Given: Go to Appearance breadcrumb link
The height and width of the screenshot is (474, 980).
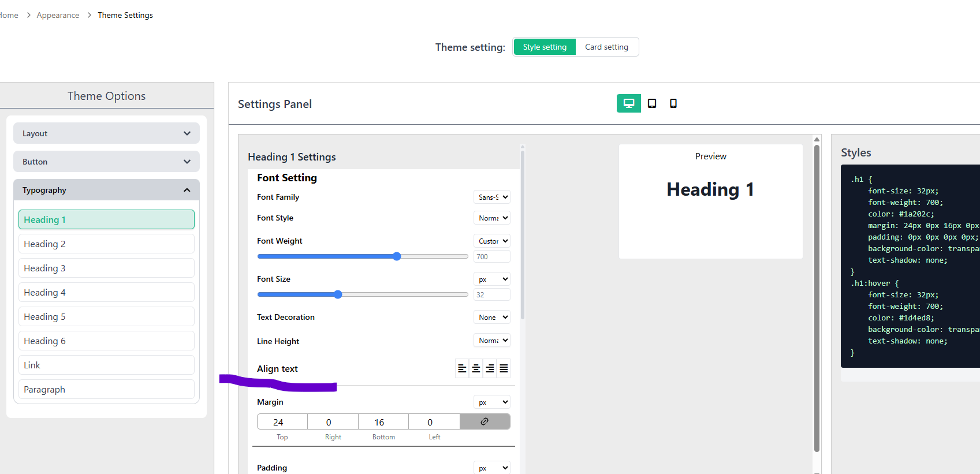Looking at the screenshot, I should [x=58, y=15].
